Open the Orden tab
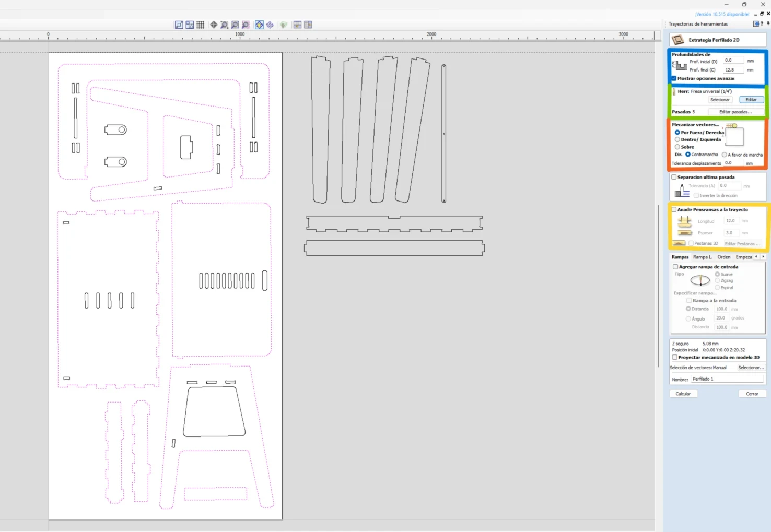The height and width of the screenshot is (532, 771). coord(723,257)
